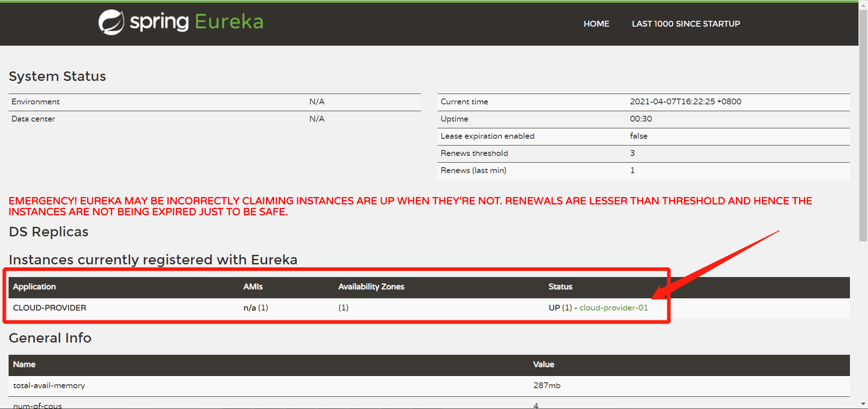Click the Status column header
The height and width of the screenshot is (409, 868).
point(560,287)
